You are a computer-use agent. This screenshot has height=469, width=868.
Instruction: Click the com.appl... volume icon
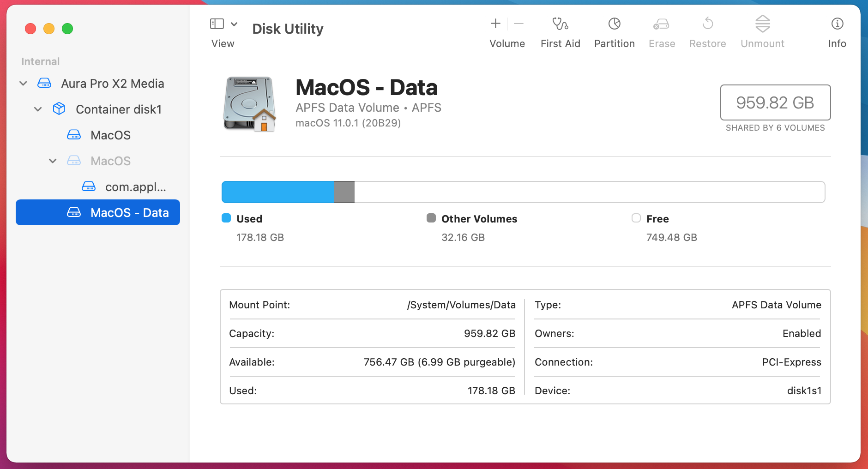click(89, 186)
